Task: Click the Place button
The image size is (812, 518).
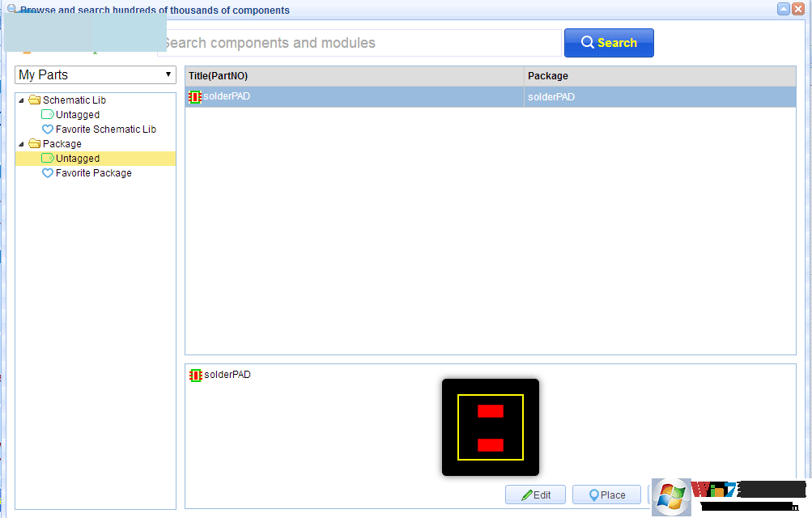Action: tap(607, 495)
